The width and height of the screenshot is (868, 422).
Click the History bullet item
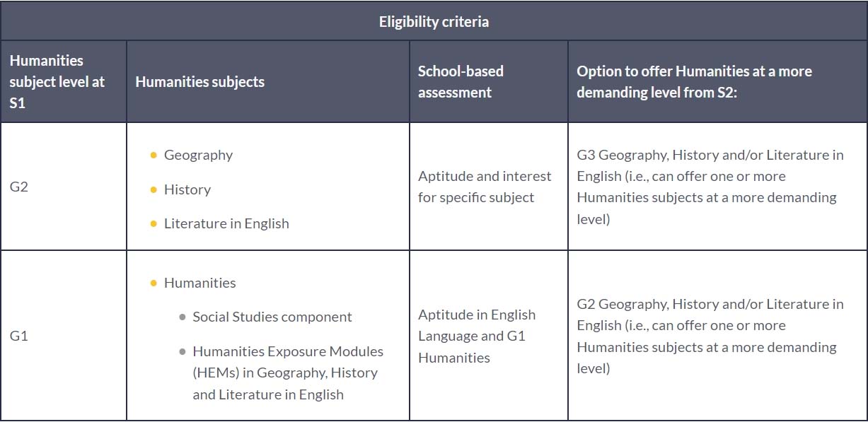click(187, 189)
